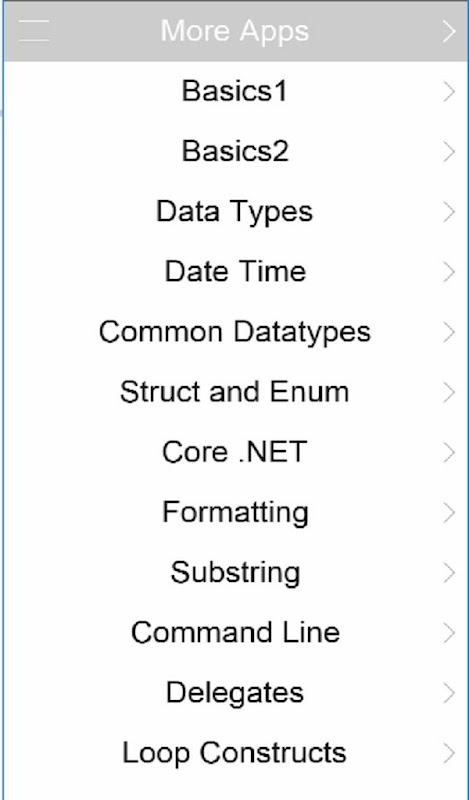Open the hamburger menu icon

(x=34, y=31)
